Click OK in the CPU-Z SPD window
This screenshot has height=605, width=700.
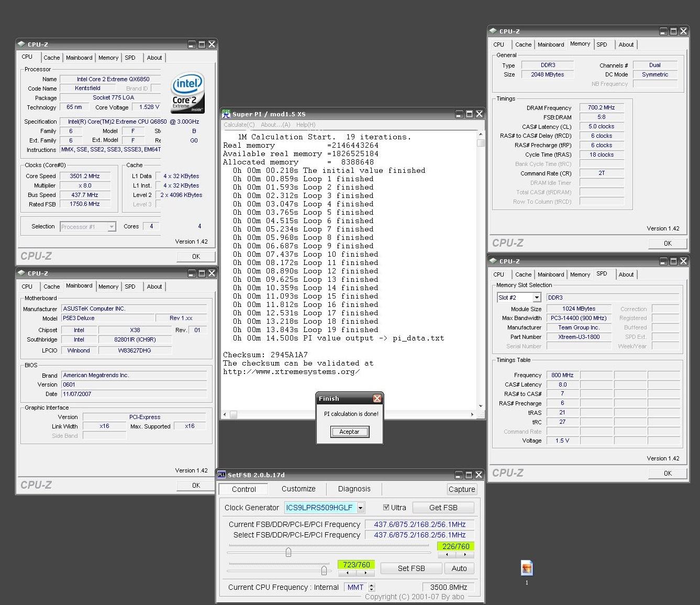[668, 473]
